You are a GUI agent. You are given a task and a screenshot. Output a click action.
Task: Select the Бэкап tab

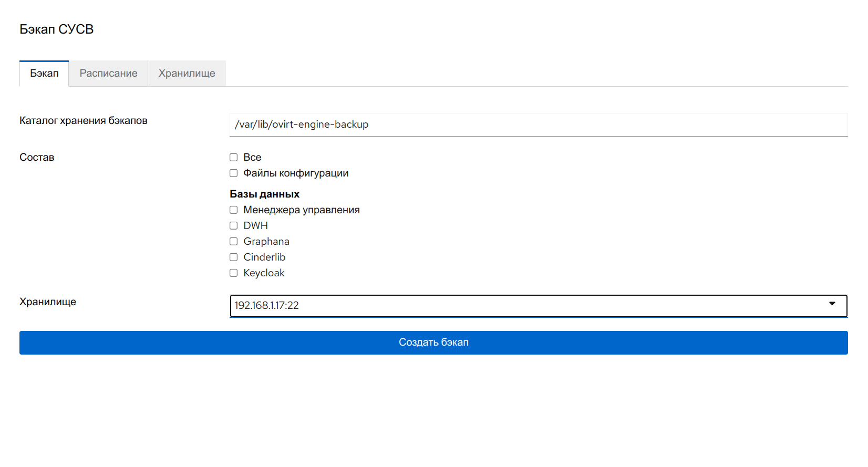tap(44, 74)
